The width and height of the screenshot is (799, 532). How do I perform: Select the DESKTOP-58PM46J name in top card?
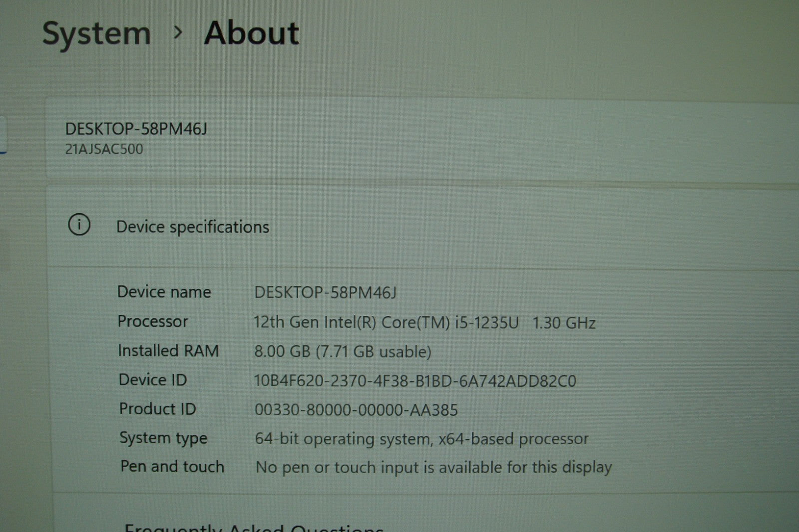click(136, 129)
